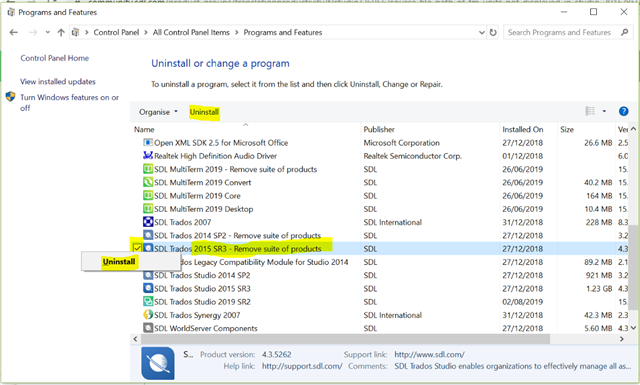Viewport: 640px width, 385px height.
Task: Click the scroll up arrow of list
Action: pos(633,129)
